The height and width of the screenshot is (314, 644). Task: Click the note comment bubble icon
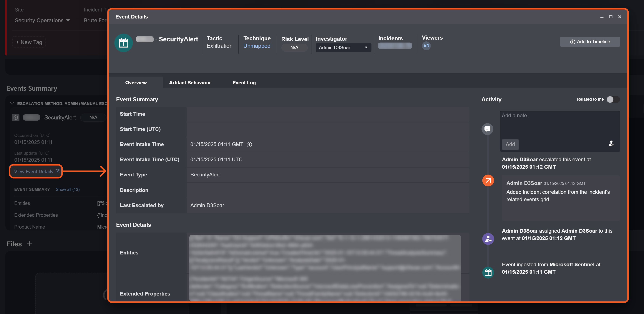[487, 129]
